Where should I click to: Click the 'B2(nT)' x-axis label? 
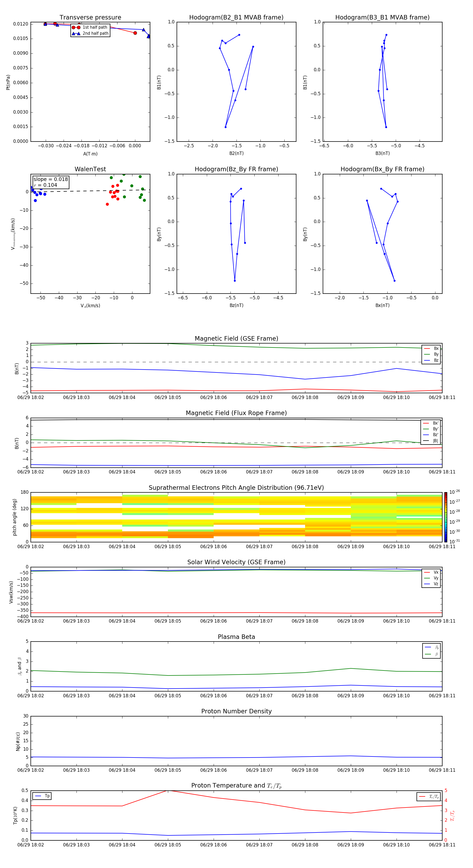[x=236, y=153]
